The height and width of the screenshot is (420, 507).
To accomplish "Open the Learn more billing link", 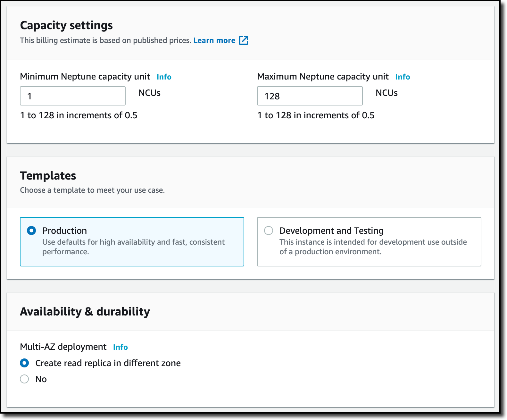I will click(214, 40).
